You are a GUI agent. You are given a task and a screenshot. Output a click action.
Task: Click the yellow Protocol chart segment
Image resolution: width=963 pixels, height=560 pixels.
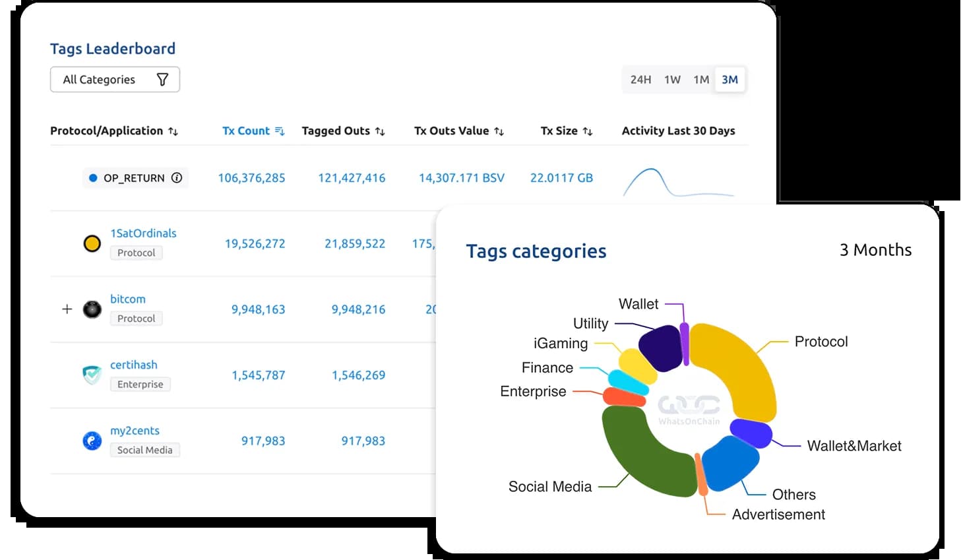point(742,366)
